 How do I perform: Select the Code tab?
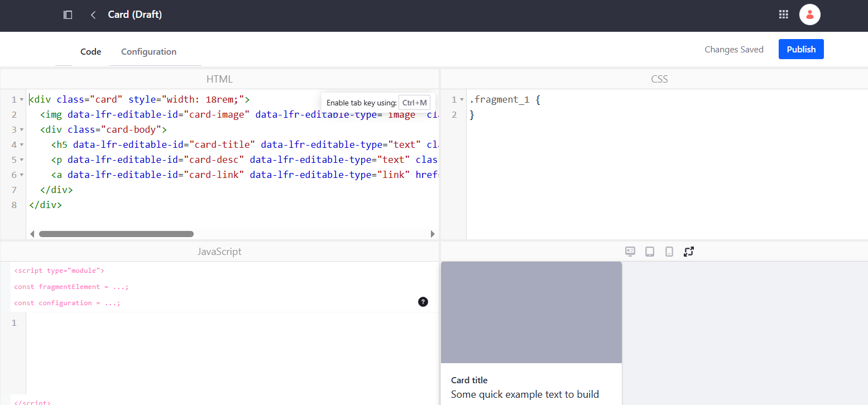(90, 51)
